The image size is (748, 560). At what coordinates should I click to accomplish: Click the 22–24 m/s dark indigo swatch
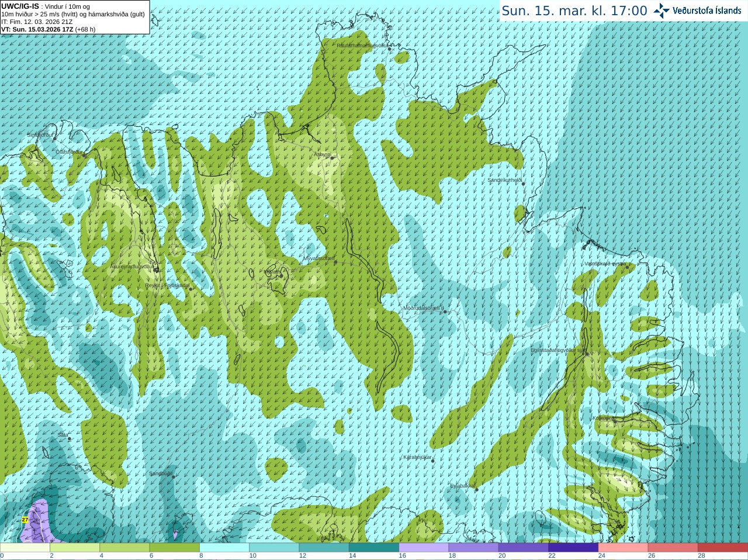coord(573,548)
